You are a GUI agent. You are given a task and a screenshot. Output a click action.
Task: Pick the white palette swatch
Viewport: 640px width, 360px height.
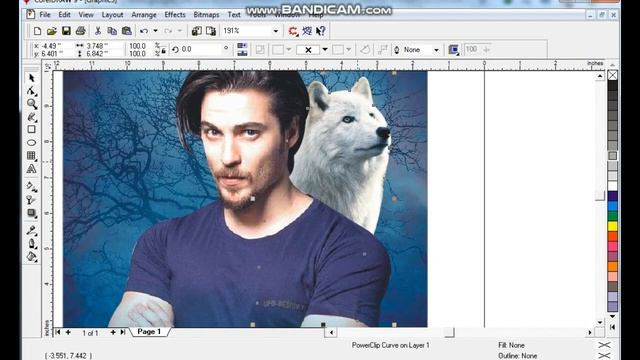(612, 186)
